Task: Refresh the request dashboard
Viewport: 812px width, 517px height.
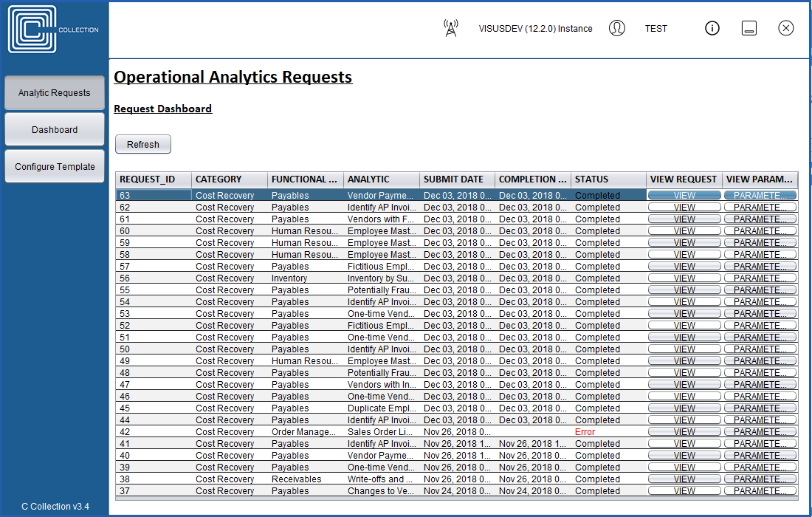Action: pos(143,145)
